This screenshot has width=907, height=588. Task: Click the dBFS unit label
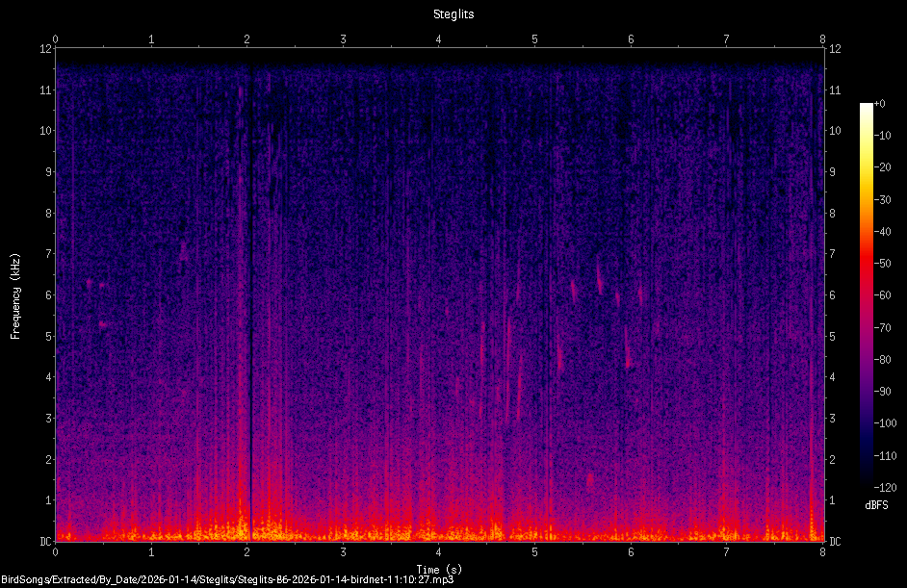[x=876, y=505]
